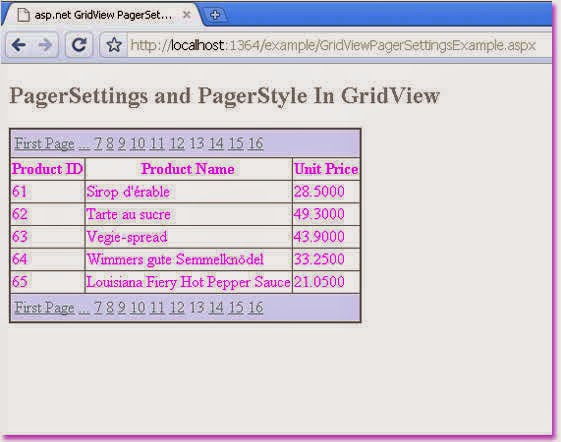561x442 pixels.
Task: Click the Wimmers gute Semmelknödel cell
Action: (x=188, y=259)
